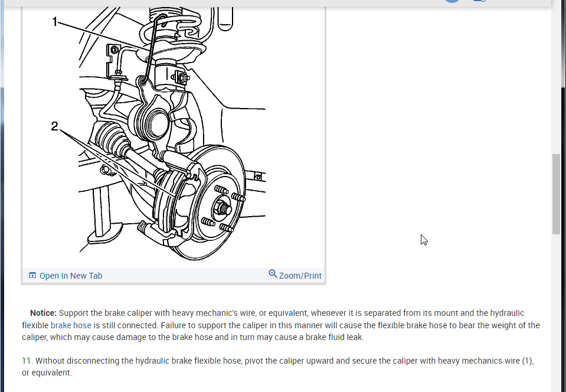The image size is (566, 392).
Task: Click the Zoom/Print text link
Action: point(300,276)
